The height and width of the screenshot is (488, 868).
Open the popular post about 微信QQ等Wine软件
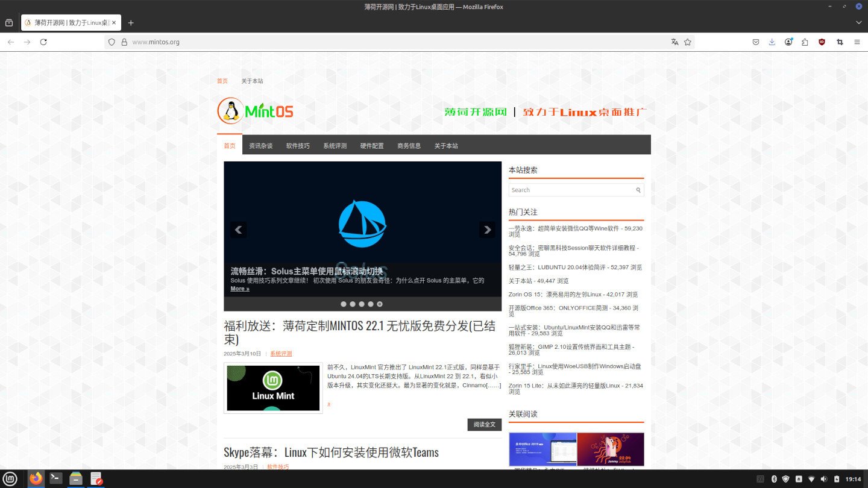[576, 231]
